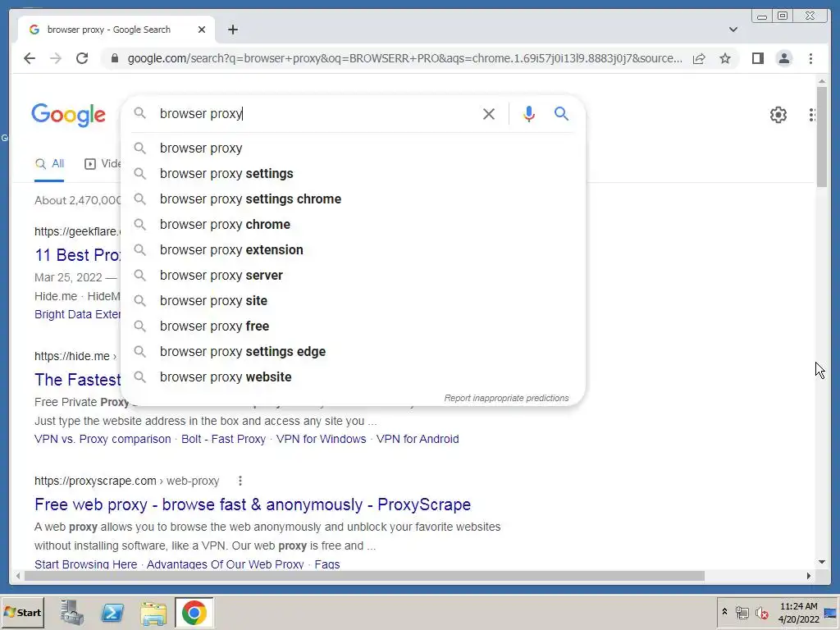
Task: Click the vertical scrollbar thumb
Action: 822,137
